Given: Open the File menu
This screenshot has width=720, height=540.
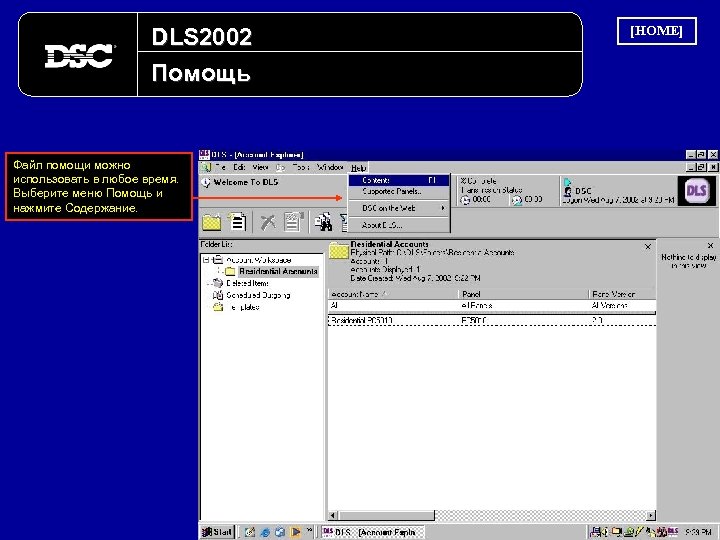Looking at the screenshot, I should pos(220,168).
